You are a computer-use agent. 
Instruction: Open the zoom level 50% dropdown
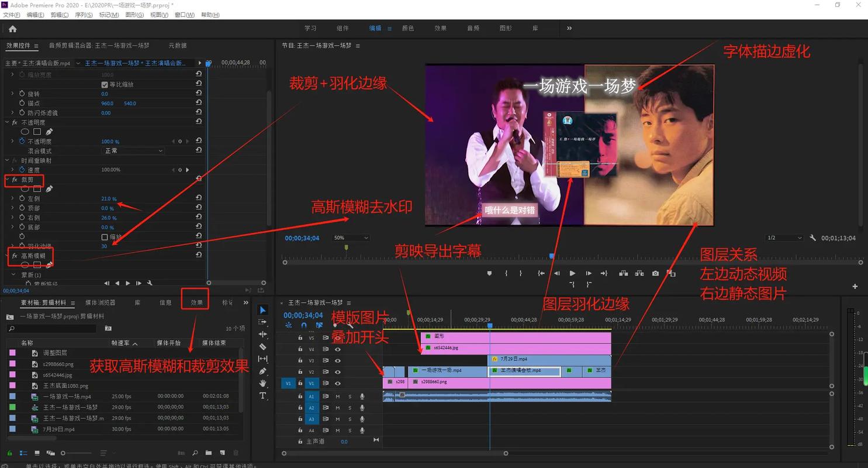point(351,238)
